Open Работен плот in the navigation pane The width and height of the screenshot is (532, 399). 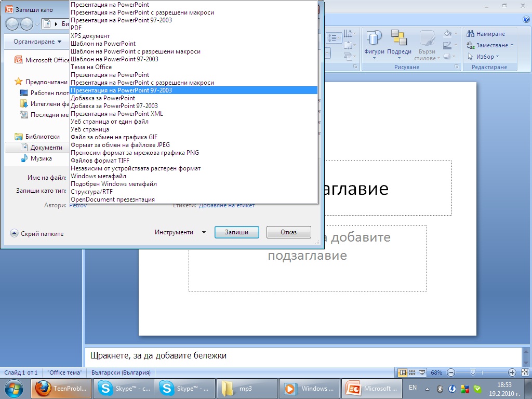45,92
